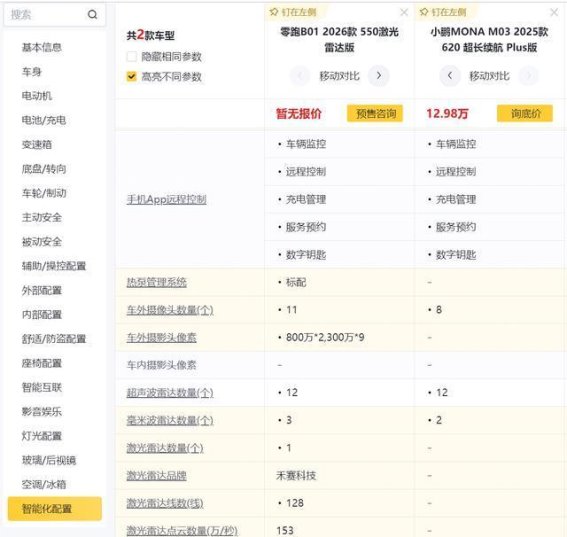Screen dimensions: 567x537
Task: Open 激光雷达线数(线) link
Action: [x=165, y=503]
